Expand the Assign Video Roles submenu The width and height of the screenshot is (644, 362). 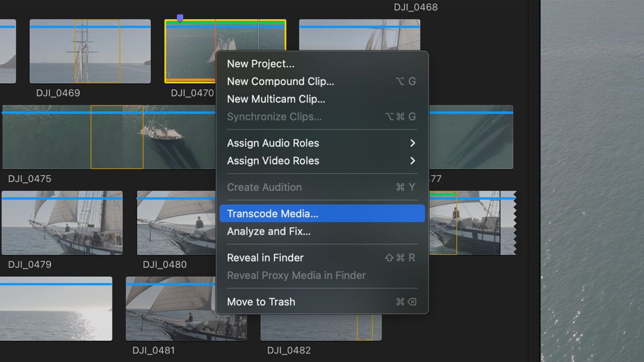pos(272,160)
